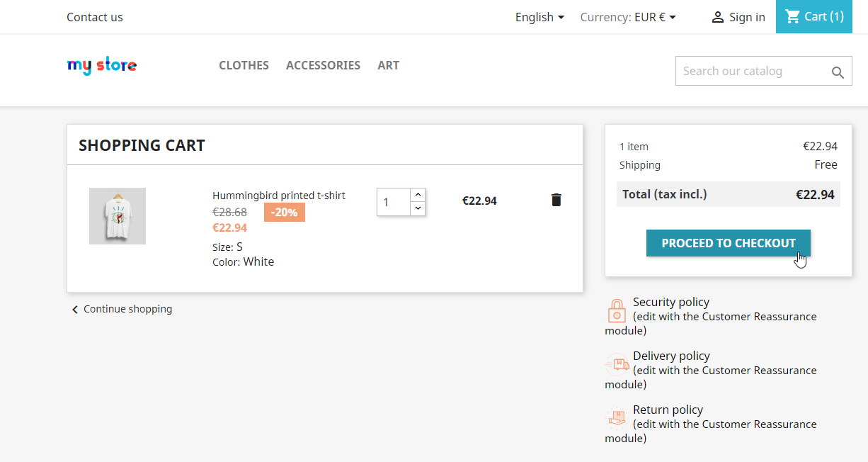Open the Clothes menu category
868x462 pixels.
pos(244,65)
